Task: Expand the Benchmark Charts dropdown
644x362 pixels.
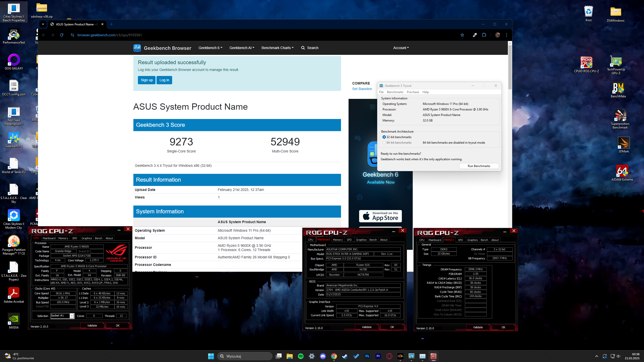Action: coord(277,48)
